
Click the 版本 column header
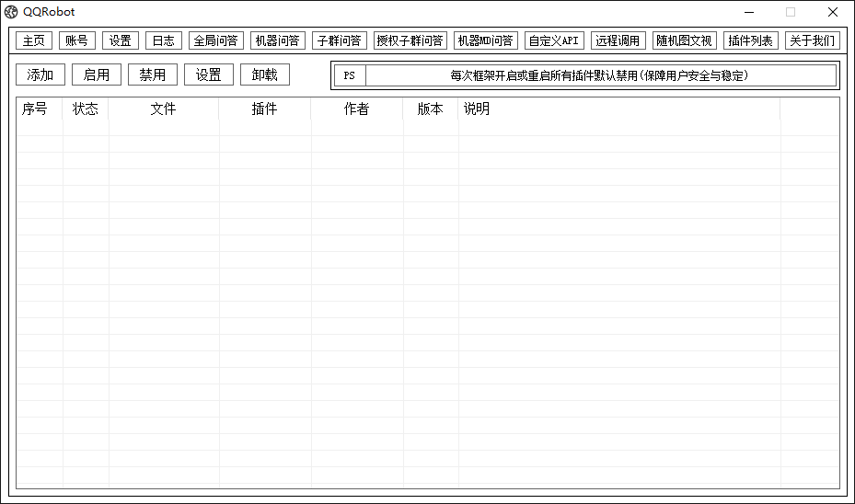click(430, 109)
